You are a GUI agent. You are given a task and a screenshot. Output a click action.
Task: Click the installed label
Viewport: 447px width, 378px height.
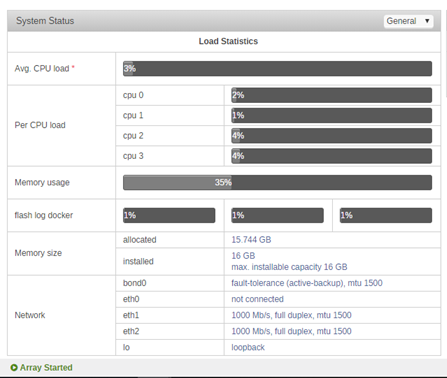(x=138, y=261)
